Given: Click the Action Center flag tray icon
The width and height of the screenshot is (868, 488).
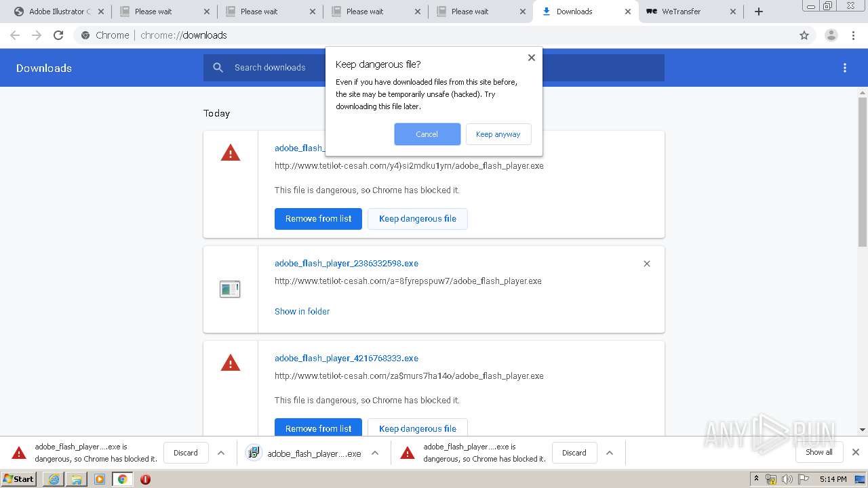Looking at the screenshot, I should [803, 479].
